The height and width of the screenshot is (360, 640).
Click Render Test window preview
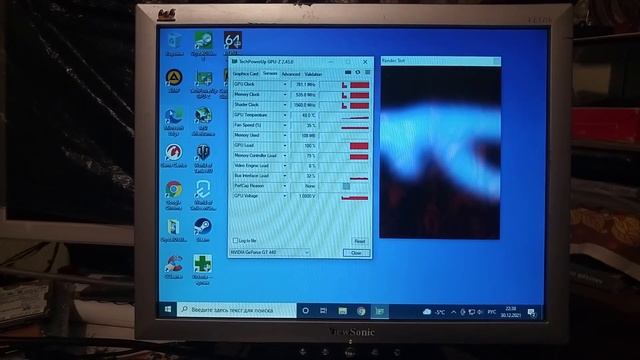[440, 153]
